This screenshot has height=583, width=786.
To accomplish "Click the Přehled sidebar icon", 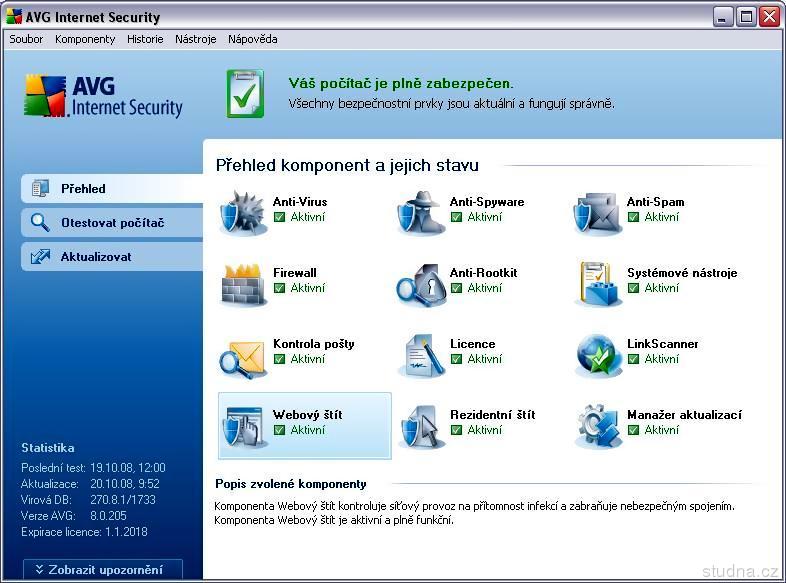I will 40,188.
